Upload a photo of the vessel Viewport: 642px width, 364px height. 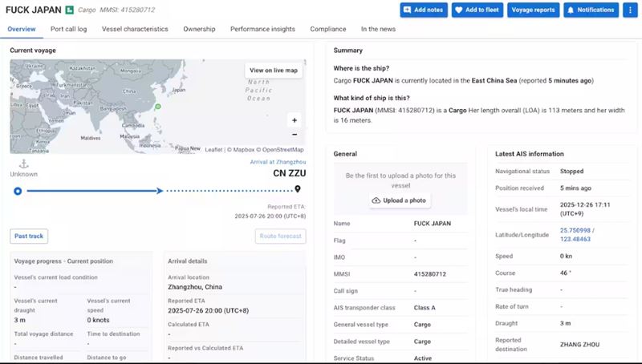tap(399, 200)
